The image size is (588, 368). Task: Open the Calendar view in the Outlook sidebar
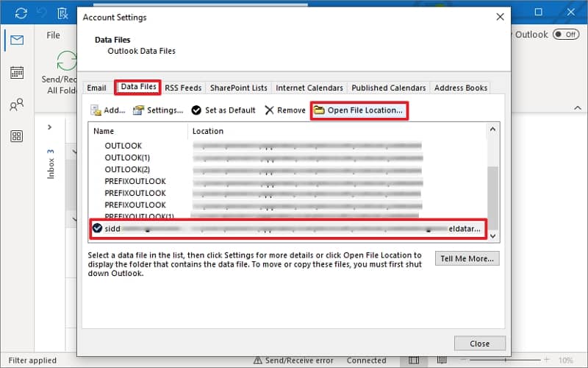(17, 72)
